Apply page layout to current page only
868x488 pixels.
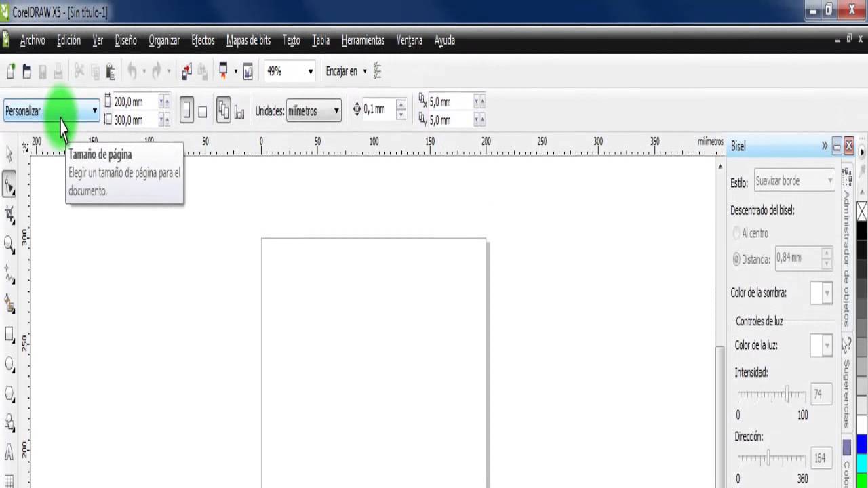[239, 113]
